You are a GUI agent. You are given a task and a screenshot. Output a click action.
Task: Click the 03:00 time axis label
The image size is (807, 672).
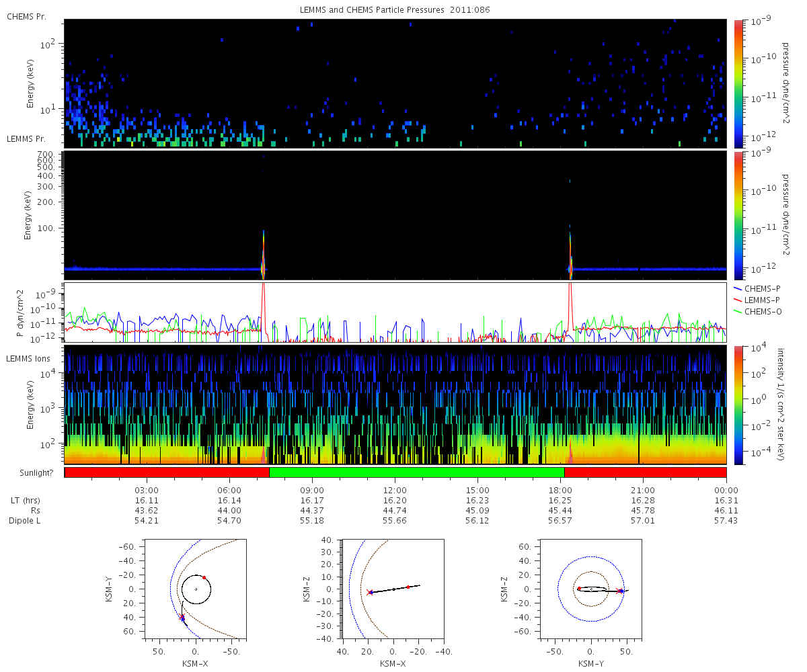tap(147, 491)
